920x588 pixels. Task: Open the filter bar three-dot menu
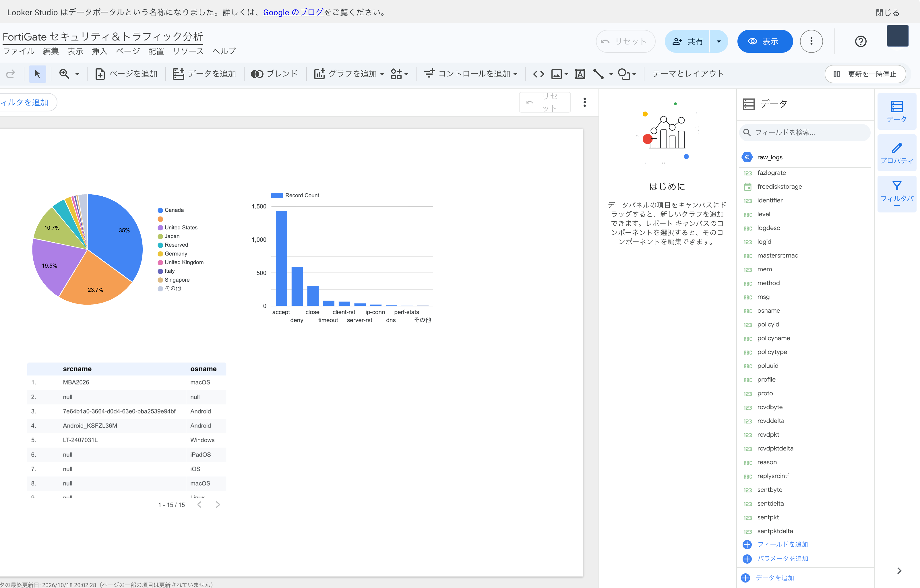(584, 102)
